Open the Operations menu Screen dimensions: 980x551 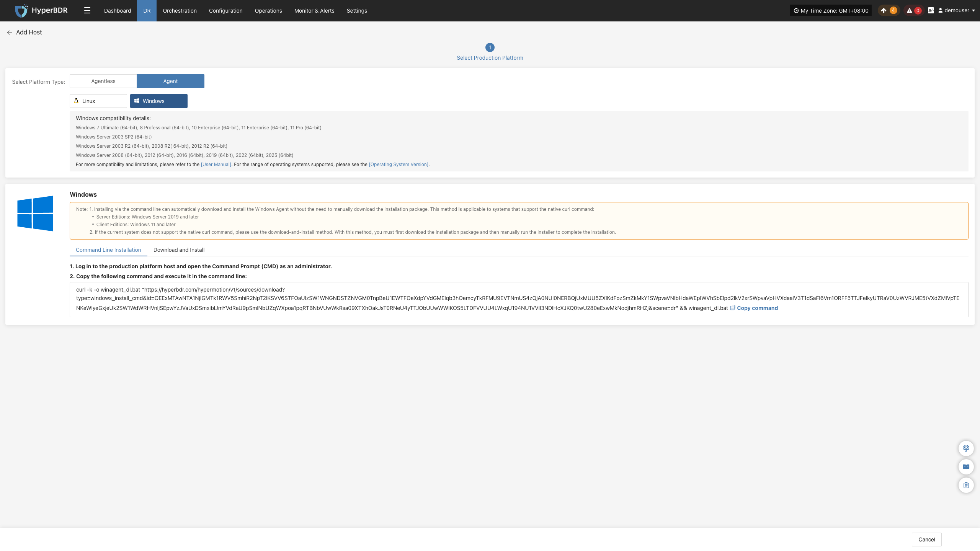click(x=268, y=11)
